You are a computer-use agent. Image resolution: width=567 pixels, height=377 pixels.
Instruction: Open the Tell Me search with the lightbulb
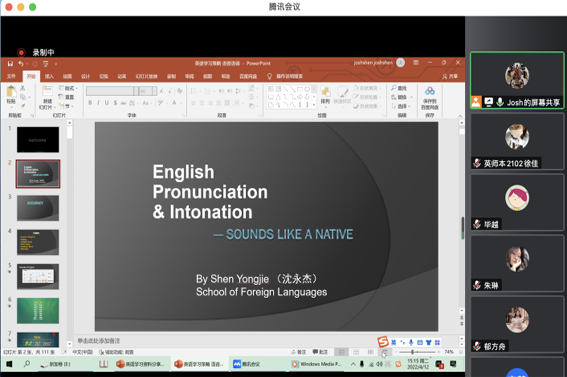pos(269,76)
